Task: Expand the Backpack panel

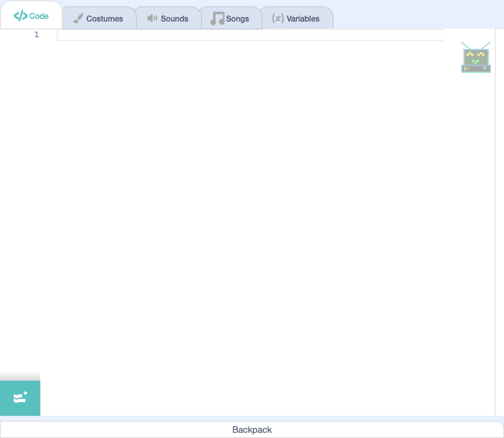Action: [252, 430]
